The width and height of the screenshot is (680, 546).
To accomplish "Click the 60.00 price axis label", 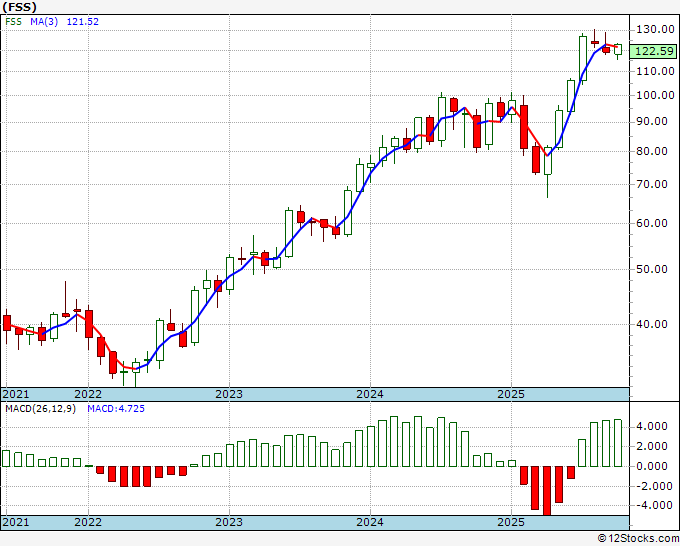I will [652, 223].
